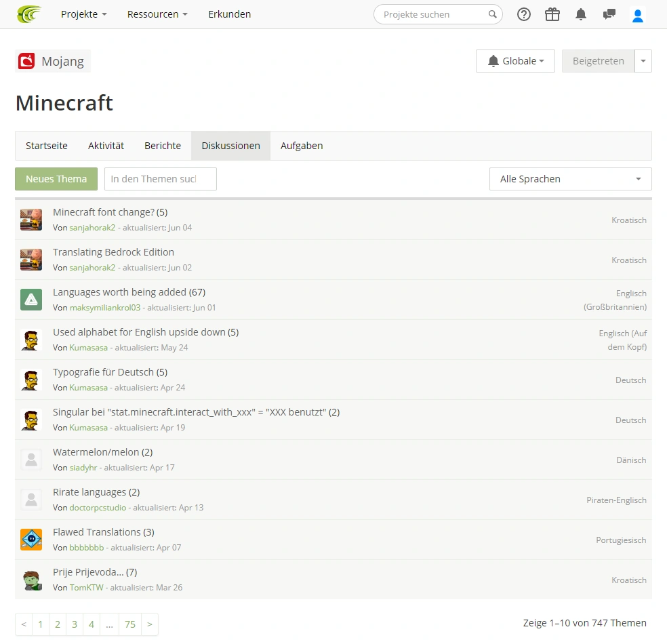Click default avatar beside Rirate languages topic

[31, 500]
